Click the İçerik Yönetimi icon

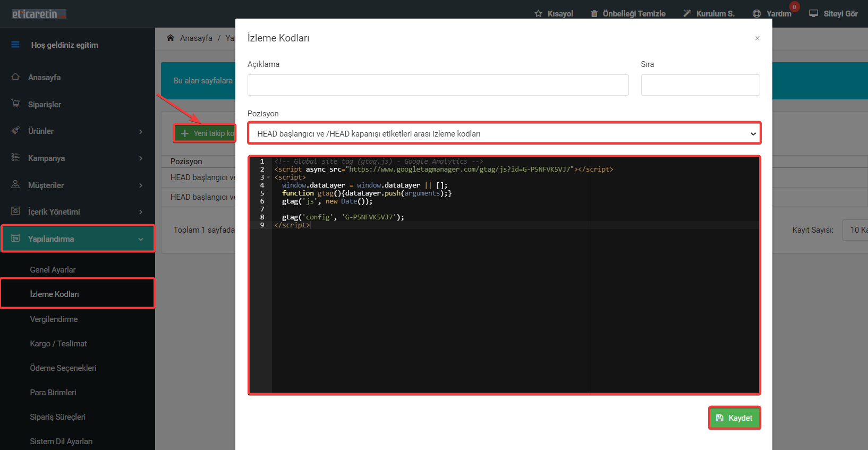[x=15, y=211]
